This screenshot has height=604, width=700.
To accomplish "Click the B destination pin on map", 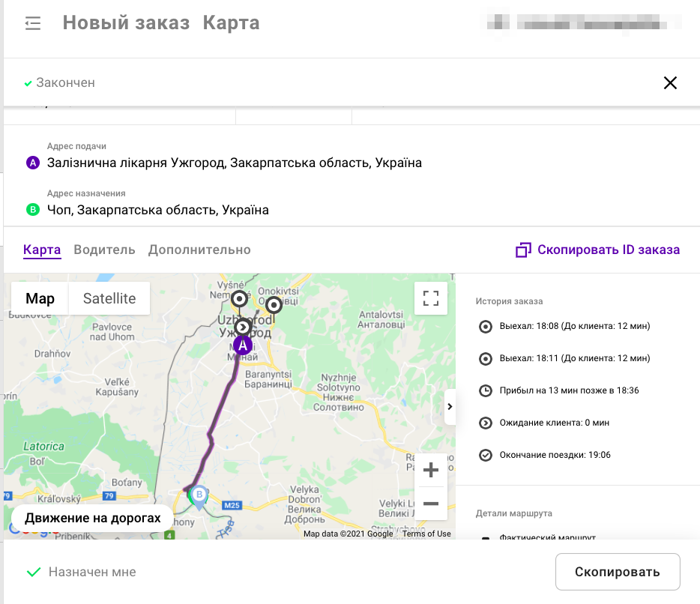I will (x=199, y=497).
